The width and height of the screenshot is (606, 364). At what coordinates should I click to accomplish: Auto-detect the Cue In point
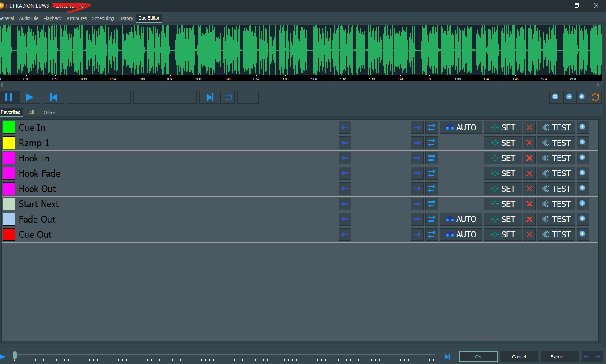pyautogui.click(x=461, y=127)
